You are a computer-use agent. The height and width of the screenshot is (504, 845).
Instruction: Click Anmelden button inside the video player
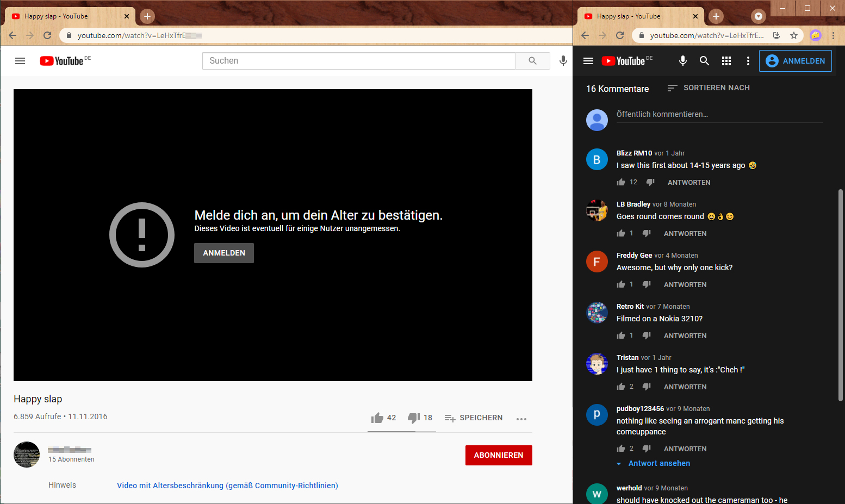224,253
